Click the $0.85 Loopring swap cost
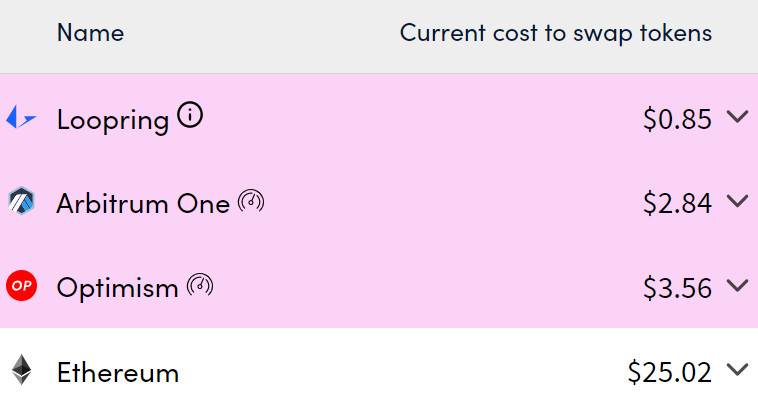 tap(677, 119)
